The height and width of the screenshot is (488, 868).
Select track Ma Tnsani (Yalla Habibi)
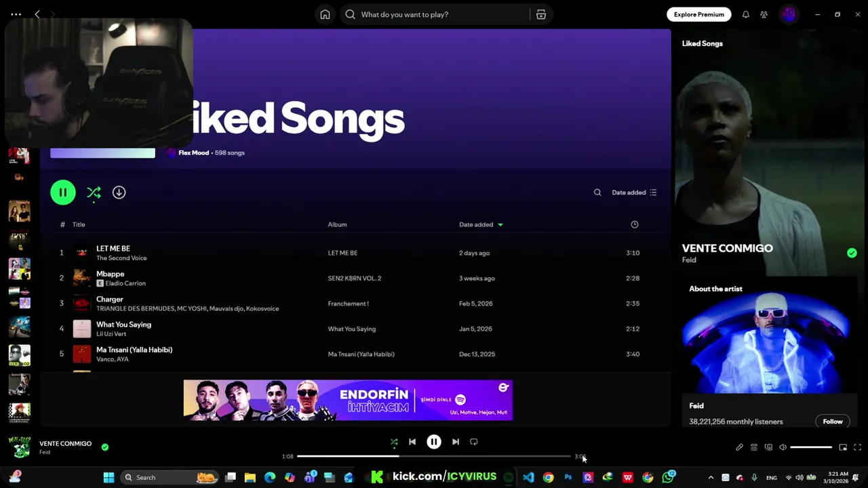134,350
